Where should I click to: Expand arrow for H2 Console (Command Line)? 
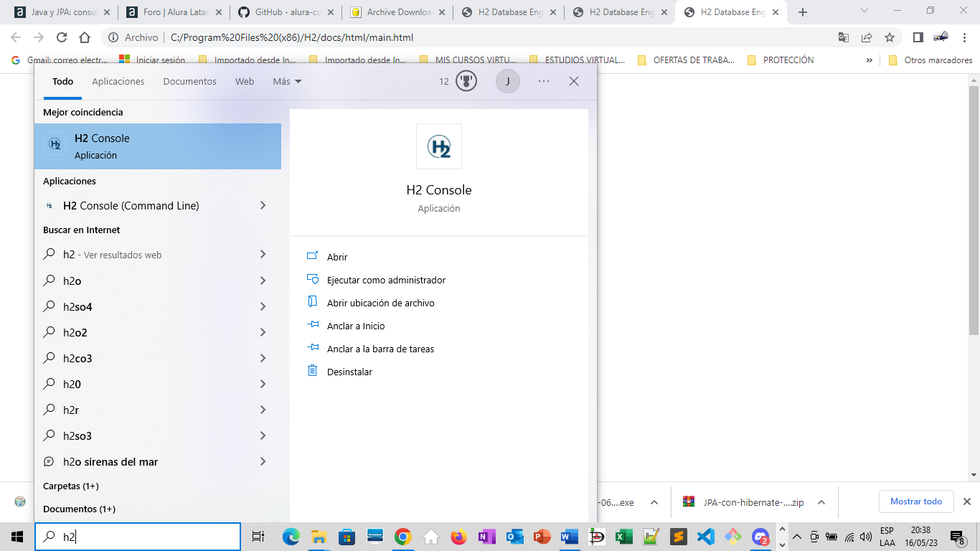click(x=263, y=205)
